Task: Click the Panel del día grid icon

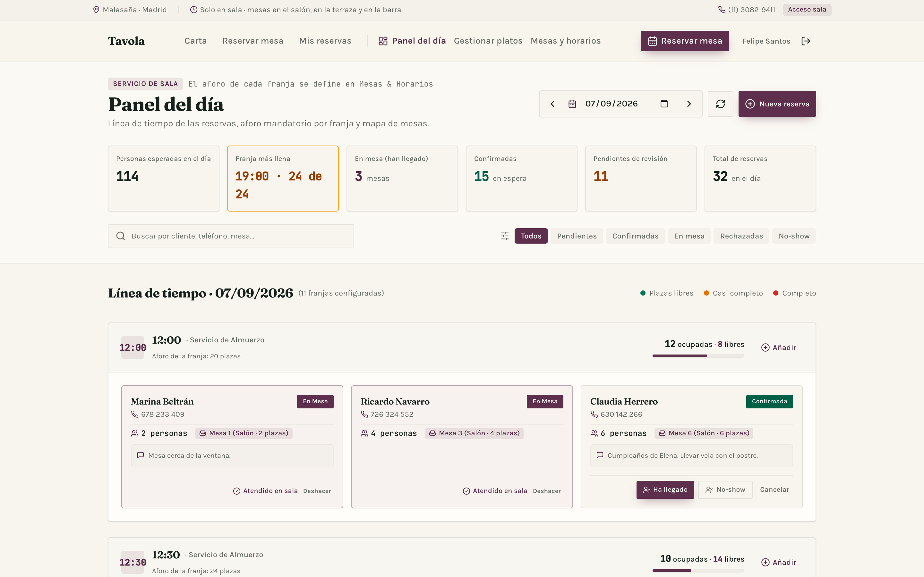Action: pyautogui.click(x=383, y=41)
